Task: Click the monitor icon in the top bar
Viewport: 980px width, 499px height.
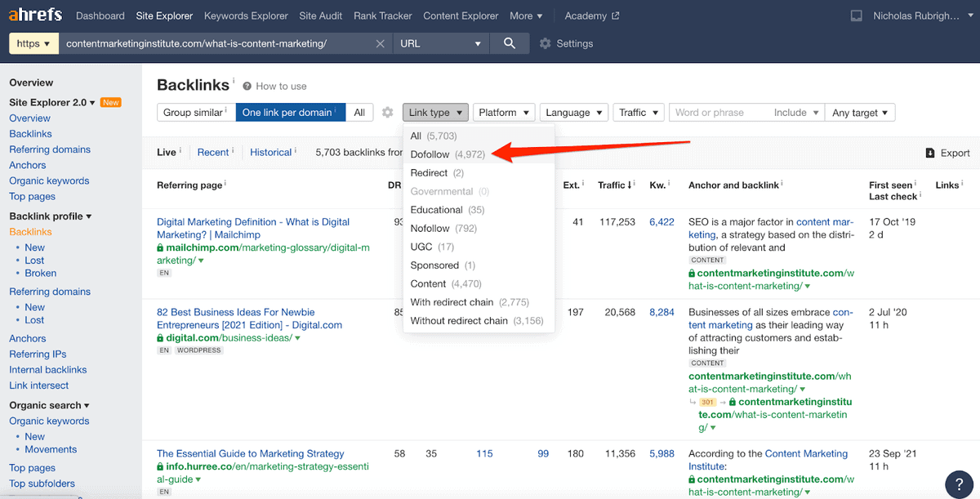Action: (x=856, y=16)
